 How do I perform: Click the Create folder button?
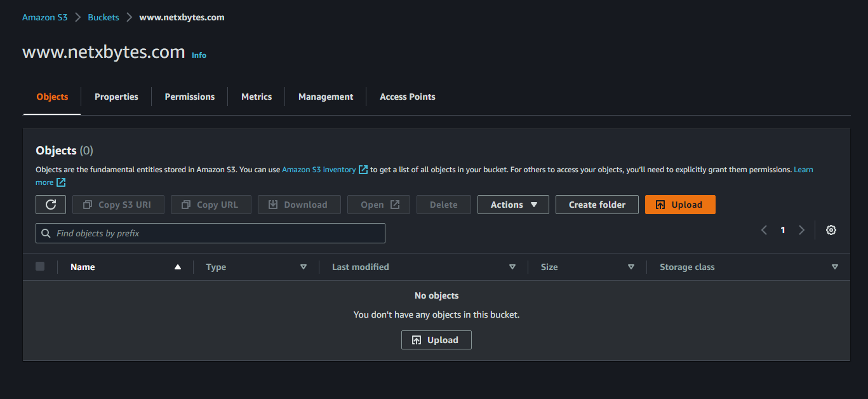pos(597,205)
